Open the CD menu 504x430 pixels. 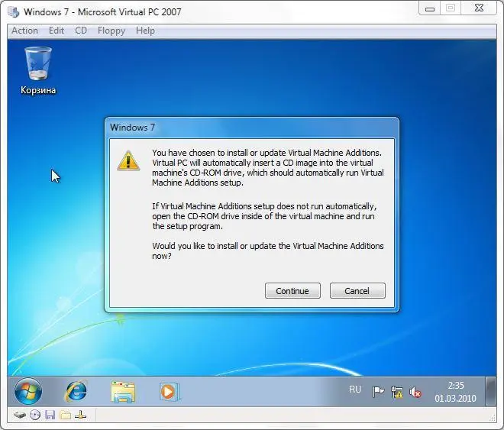[81, 31]
